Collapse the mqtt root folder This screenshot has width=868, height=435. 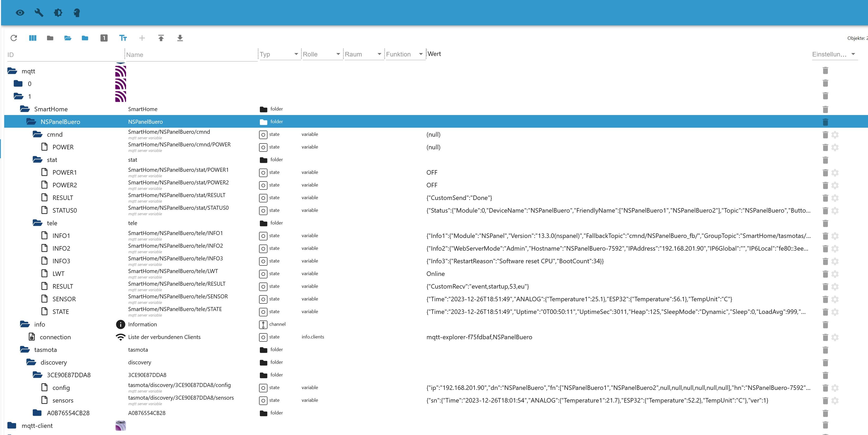pos(12,71)
